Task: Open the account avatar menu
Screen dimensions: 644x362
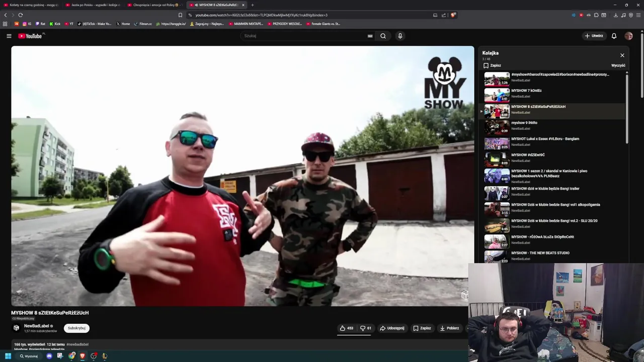Action: [628, 36]
